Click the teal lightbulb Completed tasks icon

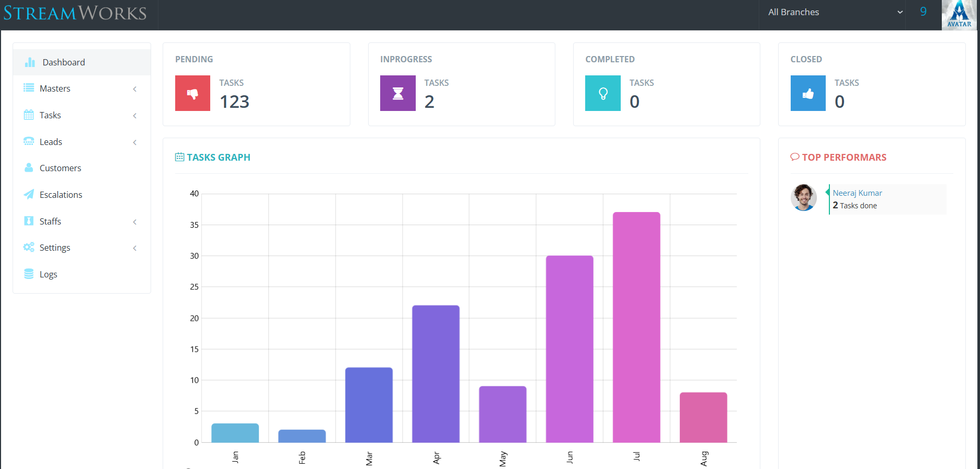pos(602,93)
